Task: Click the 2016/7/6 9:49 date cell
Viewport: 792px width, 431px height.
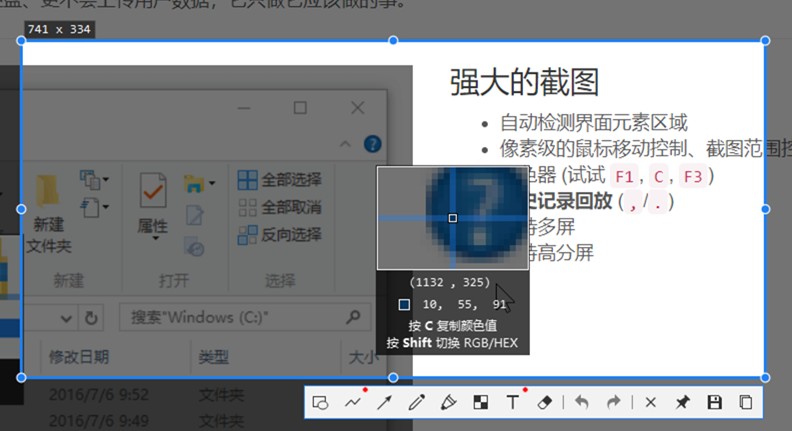Action: pos(98,420)
